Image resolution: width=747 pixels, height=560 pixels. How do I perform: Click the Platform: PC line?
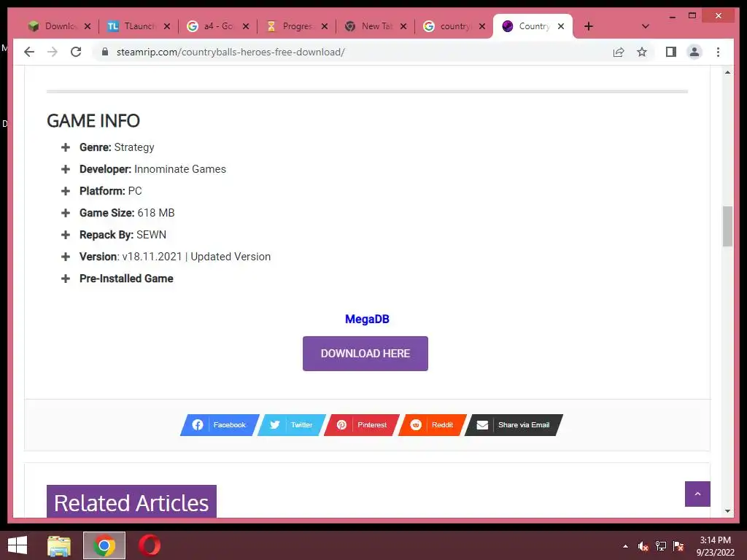tap(111, 191)
